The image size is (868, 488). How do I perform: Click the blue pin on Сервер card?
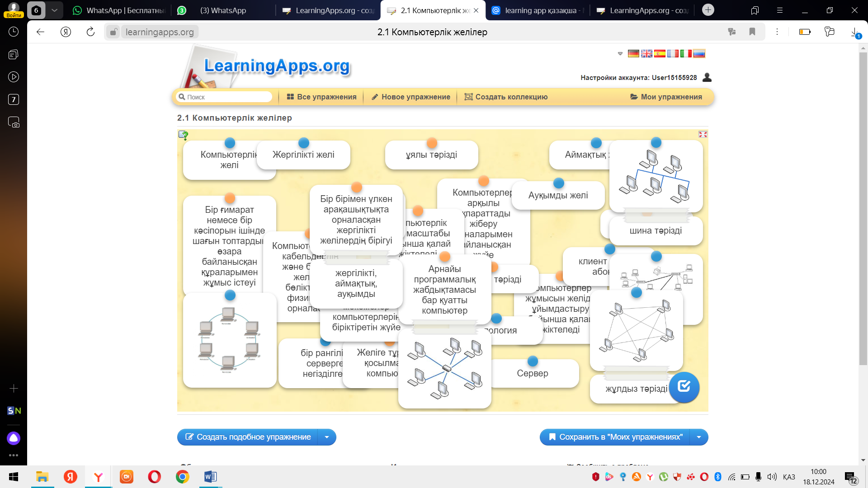533,361
